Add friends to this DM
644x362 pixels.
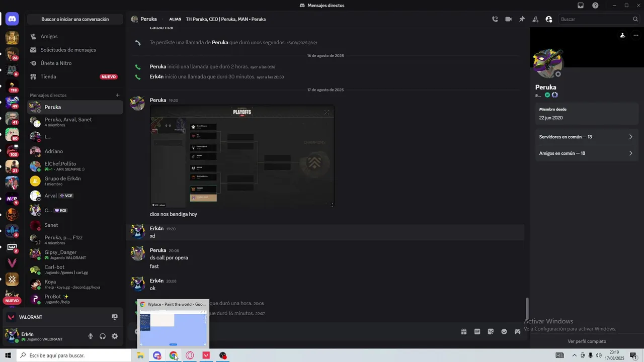point(535,19)
